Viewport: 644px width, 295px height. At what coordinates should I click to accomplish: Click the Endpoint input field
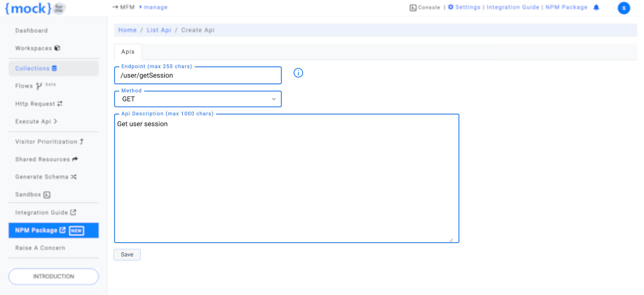tap(198, 76)
